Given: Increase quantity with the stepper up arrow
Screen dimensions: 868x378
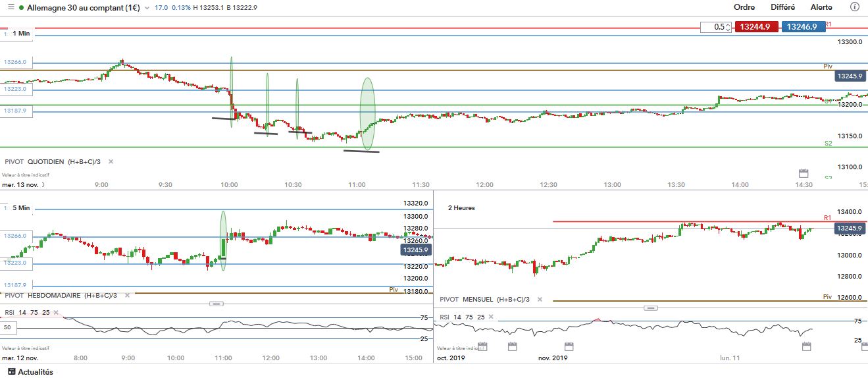Looking at the screenshot, I should point(728,25).
